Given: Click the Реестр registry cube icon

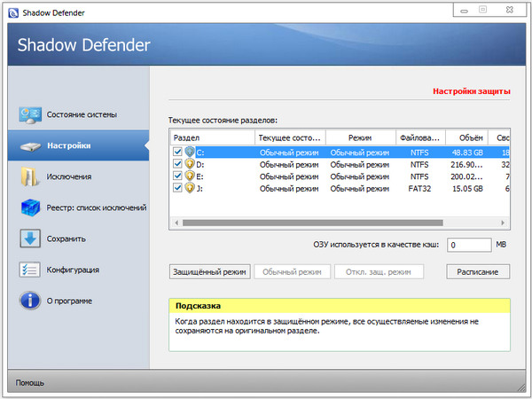Looking at the screenshot, I should coord(29,207).
